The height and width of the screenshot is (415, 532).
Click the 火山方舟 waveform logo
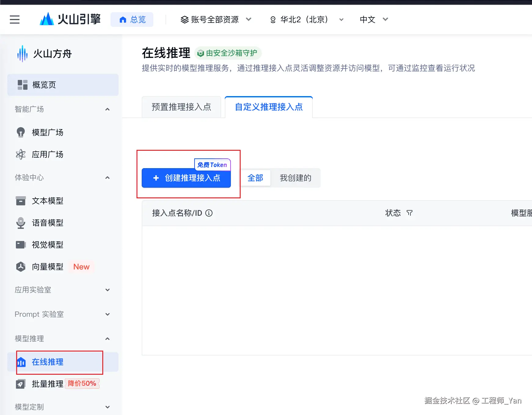(x=22, y=54)
